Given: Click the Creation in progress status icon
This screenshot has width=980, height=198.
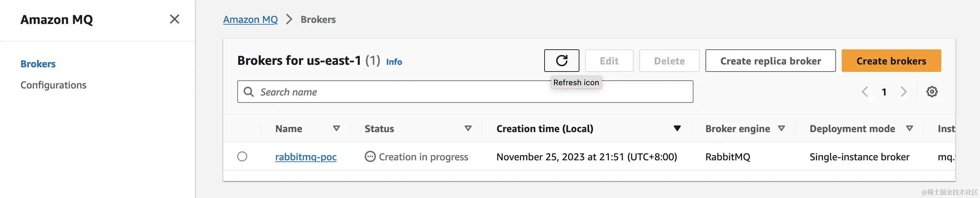Looking at the screenshot, I should click(370, 156).
